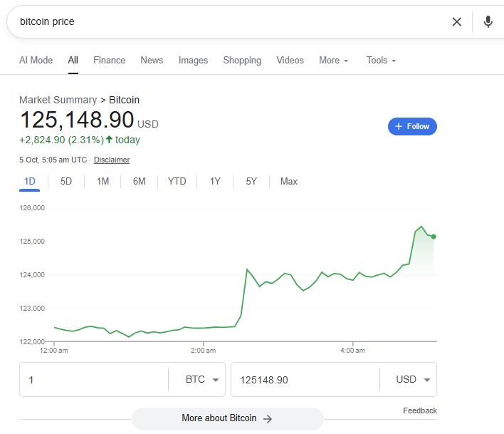Open the BTC currency dropdown
Image resolution: width=504 pixels, height=434 pixels.
coord(202,380)
